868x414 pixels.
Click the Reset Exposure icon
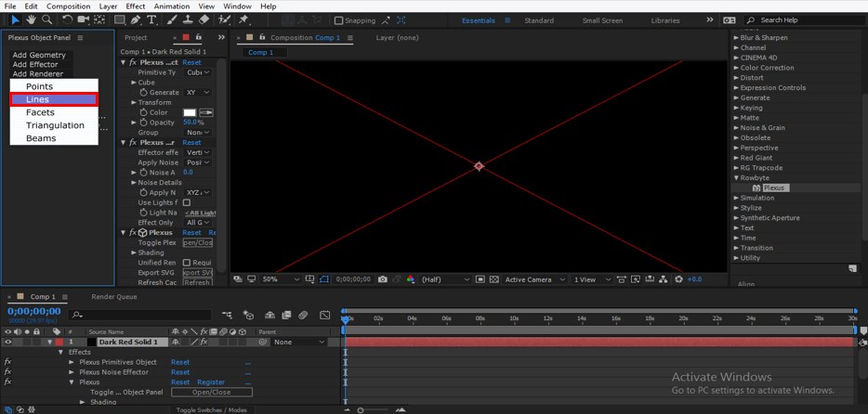pos(679,279)
